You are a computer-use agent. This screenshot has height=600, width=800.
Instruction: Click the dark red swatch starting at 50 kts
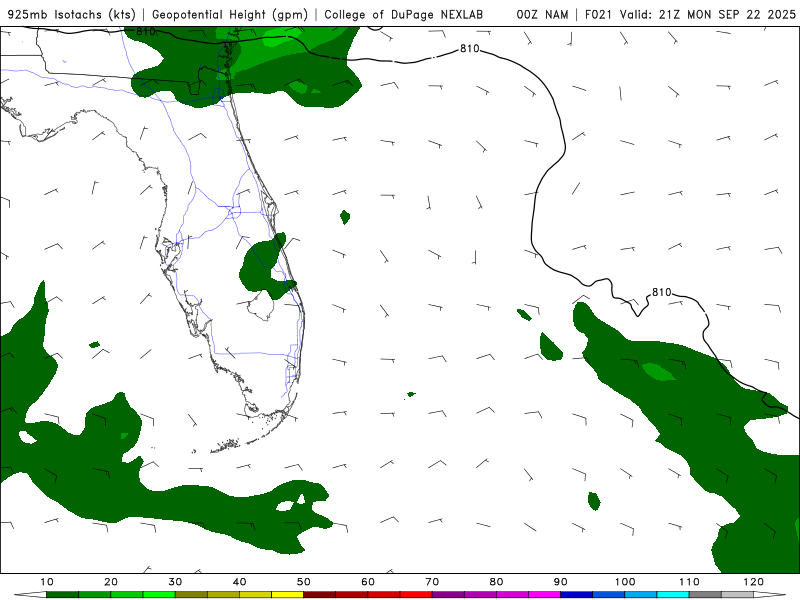click(x=319, y=595)
